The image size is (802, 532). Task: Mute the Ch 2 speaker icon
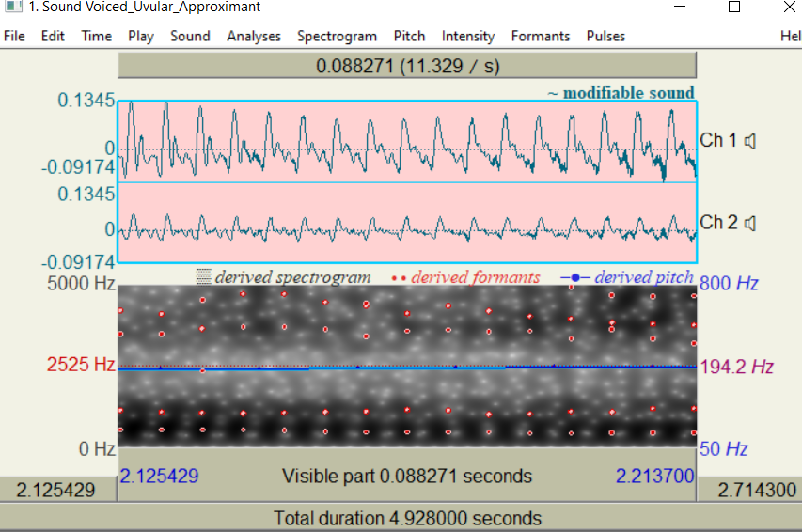click(750, 223)
